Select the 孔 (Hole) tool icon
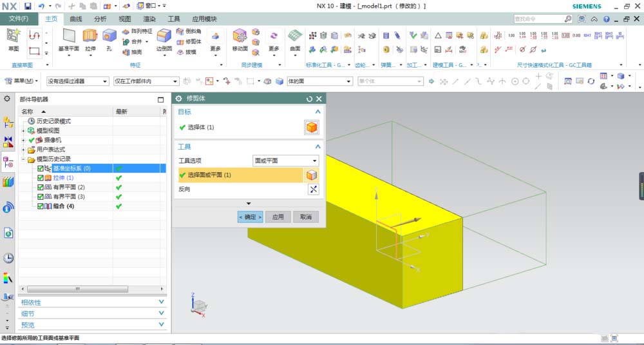The image size is (644, 345). click(109, 35)
